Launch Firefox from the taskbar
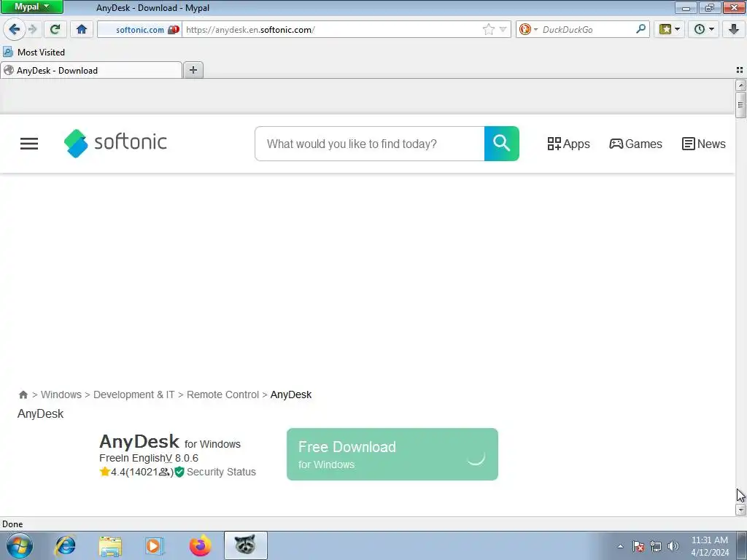Screen dimensions: 747x560 point(200,545)
